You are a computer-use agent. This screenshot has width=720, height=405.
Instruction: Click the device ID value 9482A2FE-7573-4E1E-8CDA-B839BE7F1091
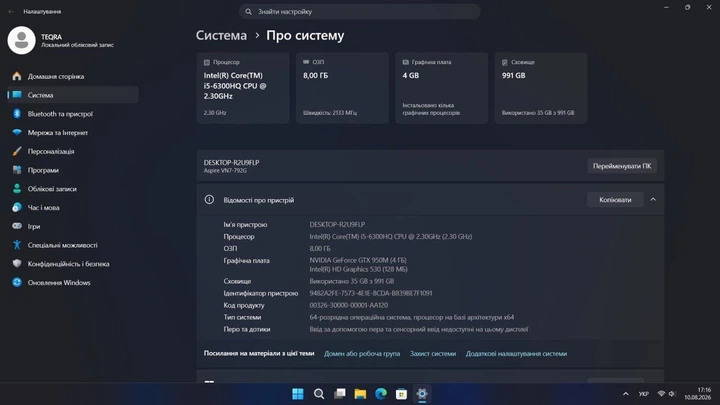(x=371, y=293)
